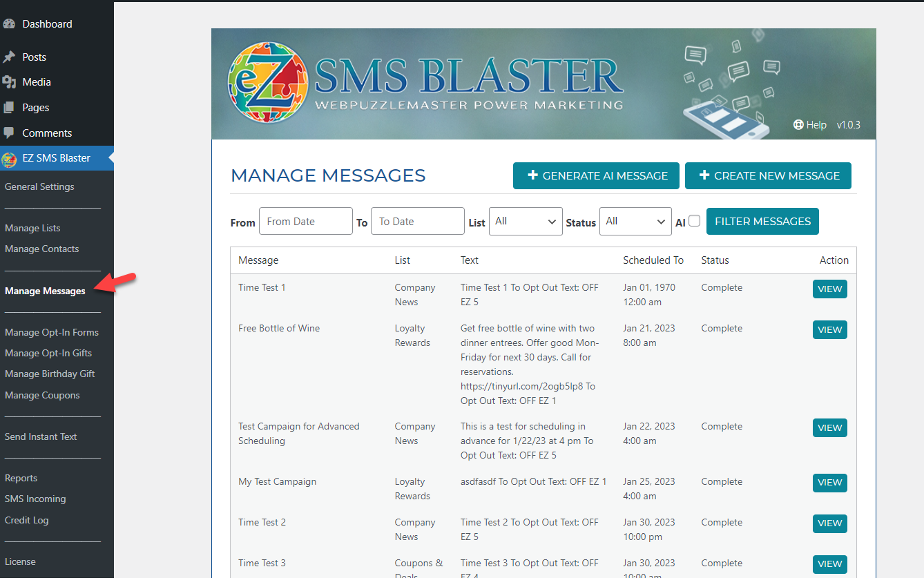
Task: Click the Media icon in sidebar
Action: tap(8, 82)
